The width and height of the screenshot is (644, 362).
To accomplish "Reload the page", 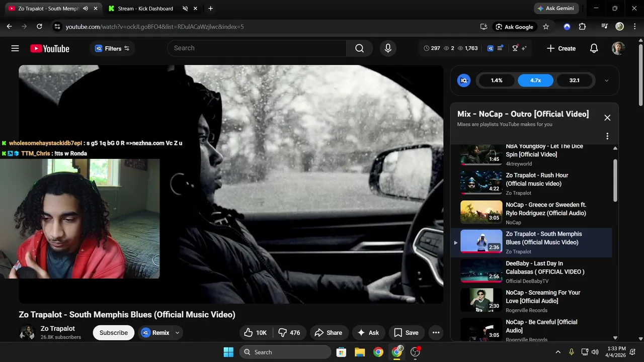I will pyautogui.click(x=39, y=27).
